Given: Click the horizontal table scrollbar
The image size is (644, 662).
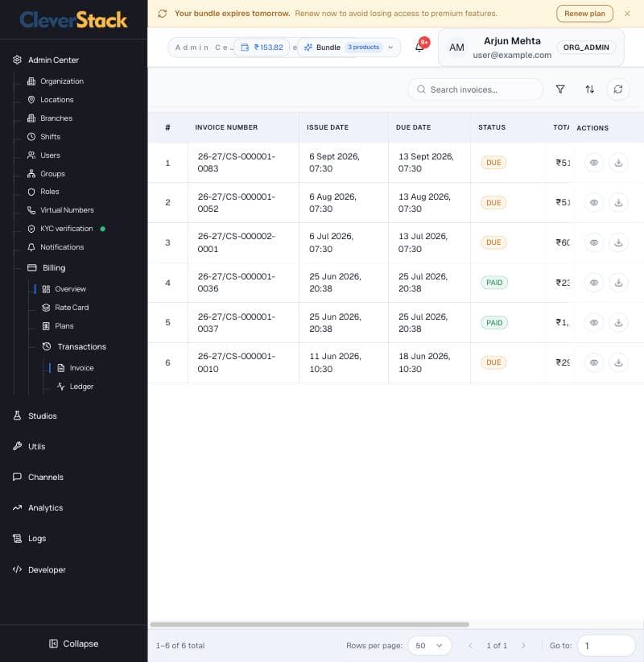Looking at the screenshot, I should (x=309, y=624).
